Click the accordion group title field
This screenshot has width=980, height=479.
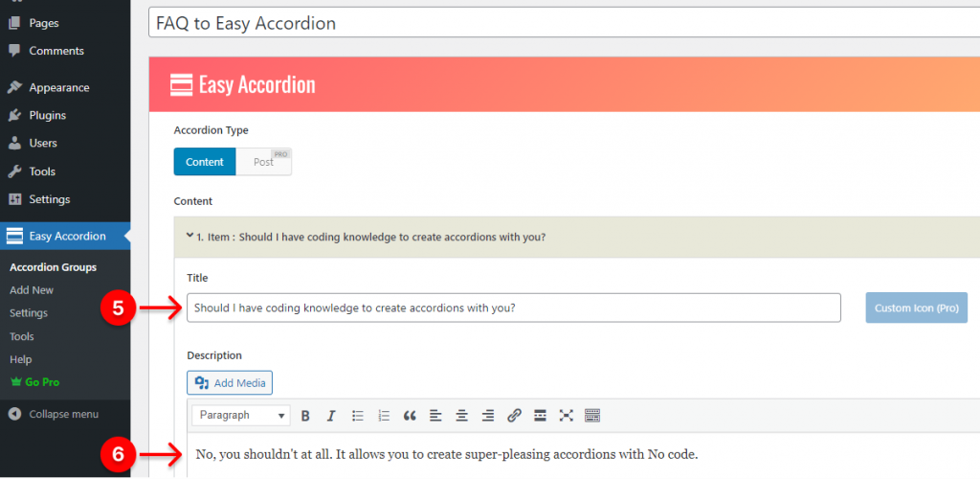click(564, 24)
